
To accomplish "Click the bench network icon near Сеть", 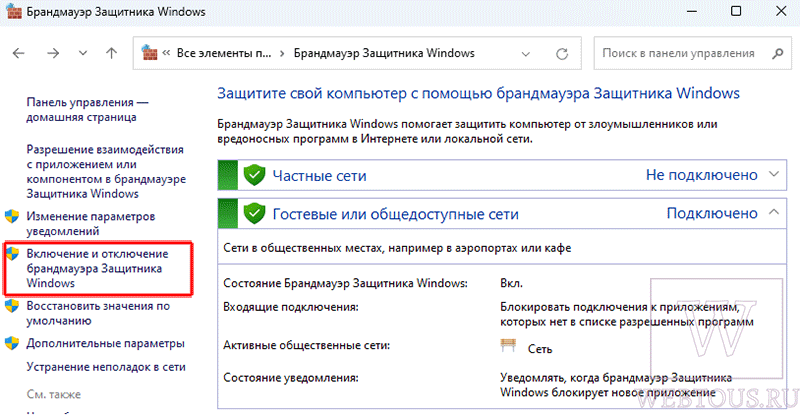I will [x=508, y=346].
